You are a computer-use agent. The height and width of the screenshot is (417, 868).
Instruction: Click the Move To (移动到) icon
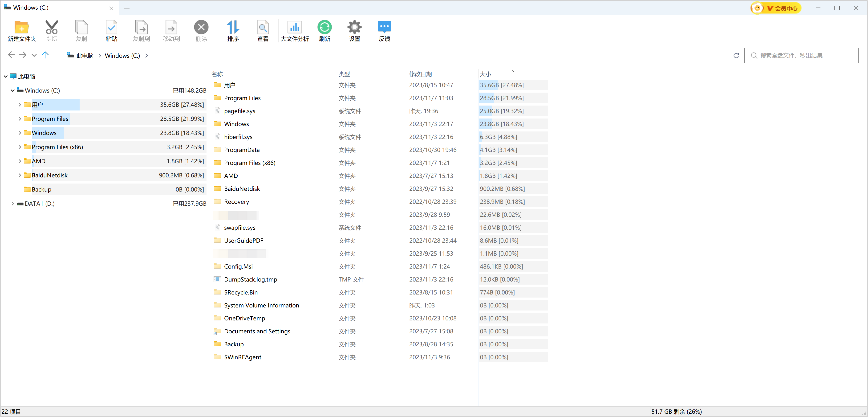[171, 31]
